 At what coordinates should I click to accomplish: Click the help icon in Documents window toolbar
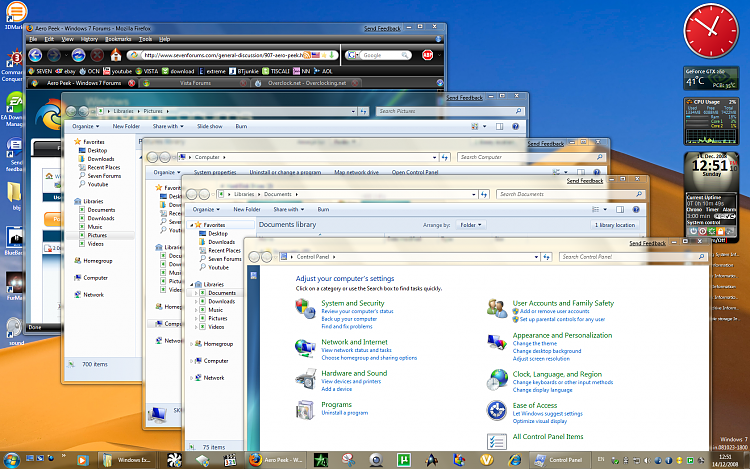[636, 209]
